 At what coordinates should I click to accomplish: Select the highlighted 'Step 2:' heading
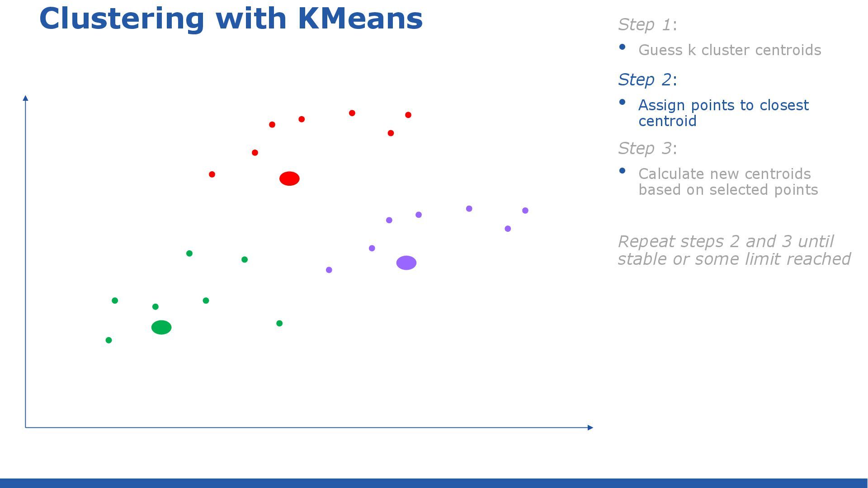[647, 80]
